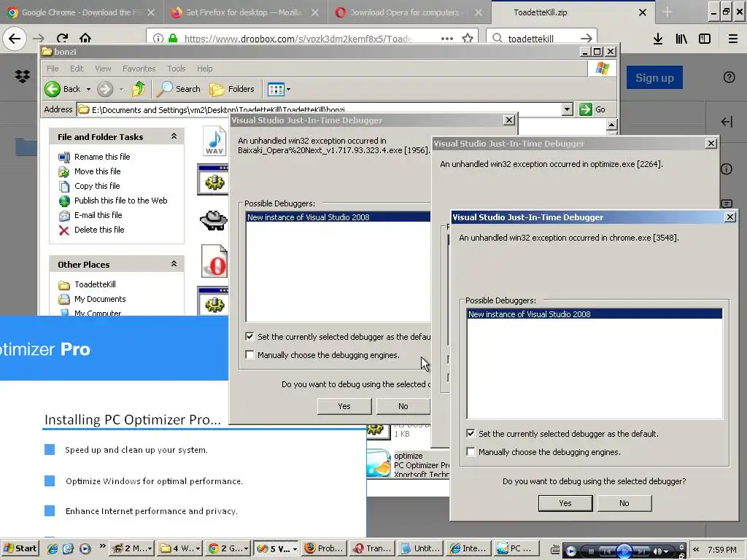Screen dimensions: 747x560
Task: Collapse the File and Folder Tasks panel
Action: pyautogui.click(x=174, y=136)
